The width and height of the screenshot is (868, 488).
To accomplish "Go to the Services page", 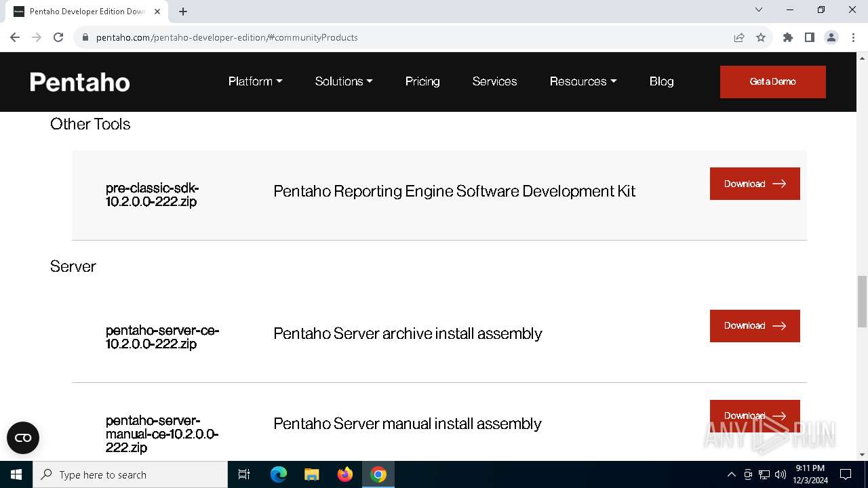I will pos(494,81).
